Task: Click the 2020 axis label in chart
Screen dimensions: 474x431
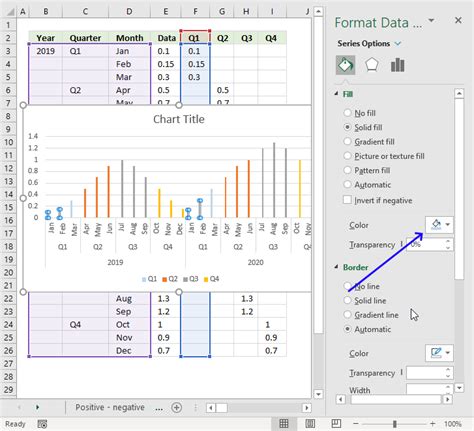Action: (x=255, y=262)
